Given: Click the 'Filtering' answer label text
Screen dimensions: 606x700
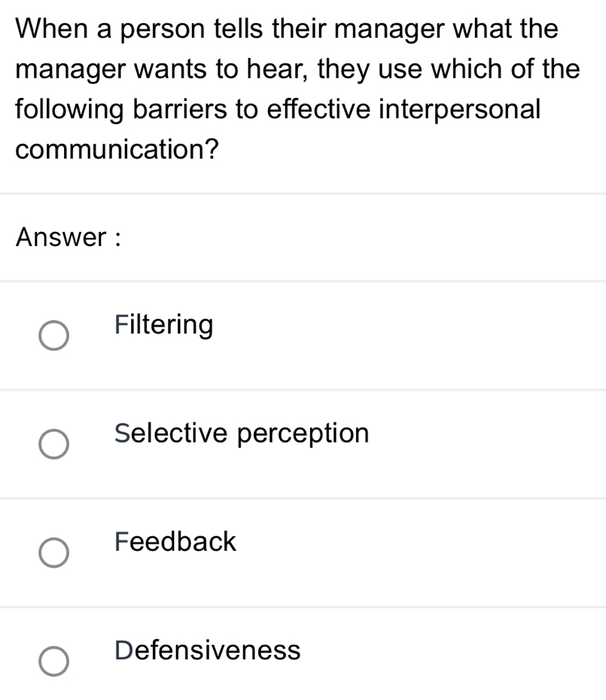Looking at the screenshot, I should 164,325.
